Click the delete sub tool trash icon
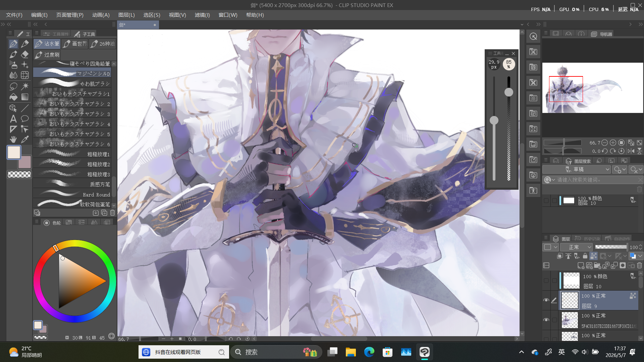 113,213
